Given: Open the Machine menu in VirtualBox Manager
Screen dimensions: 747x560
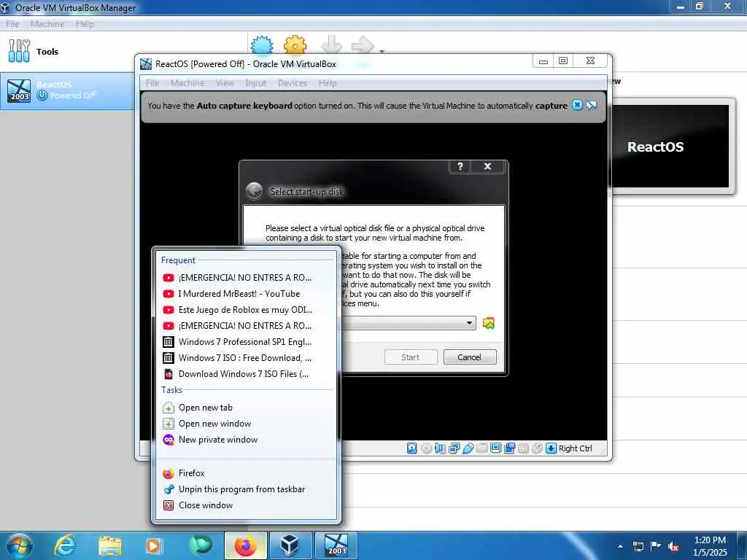Looking at the screenshot, I should pos(47,24).
